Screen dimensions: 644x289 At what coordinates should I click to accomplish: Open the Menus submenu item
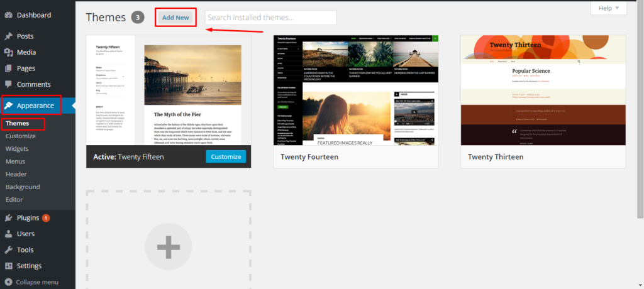[x=15, y=161]
